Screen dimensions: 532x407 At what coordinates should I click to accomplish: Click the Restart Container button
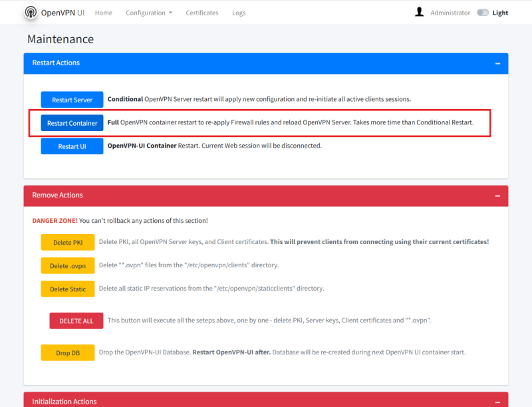click(72, 123)
